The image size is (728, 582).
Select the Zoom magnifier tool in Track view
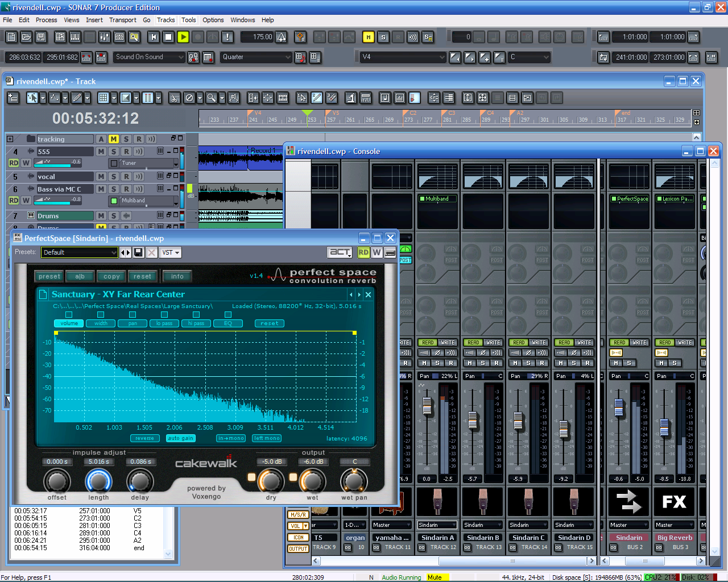[212, 98]
